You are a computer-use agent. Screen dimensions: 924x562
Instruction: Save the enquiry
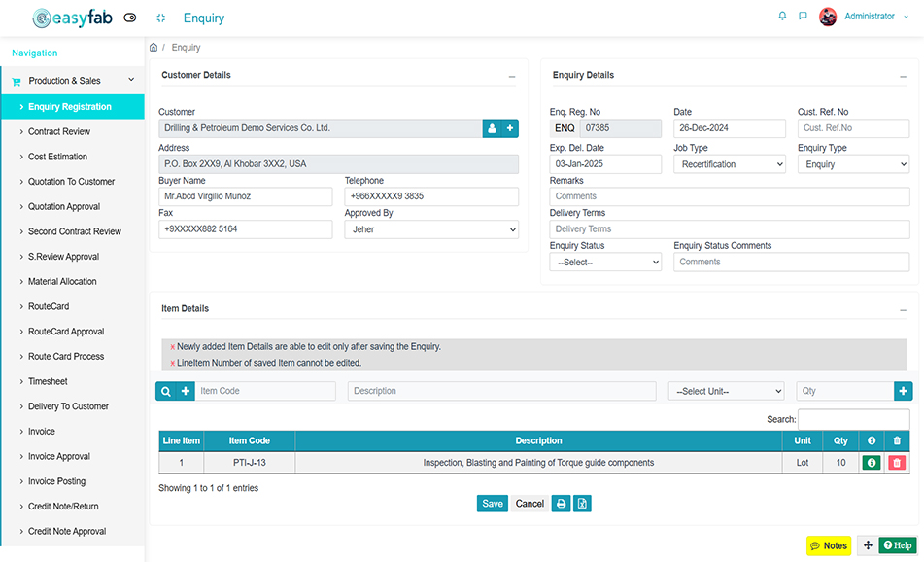(493, 504)
